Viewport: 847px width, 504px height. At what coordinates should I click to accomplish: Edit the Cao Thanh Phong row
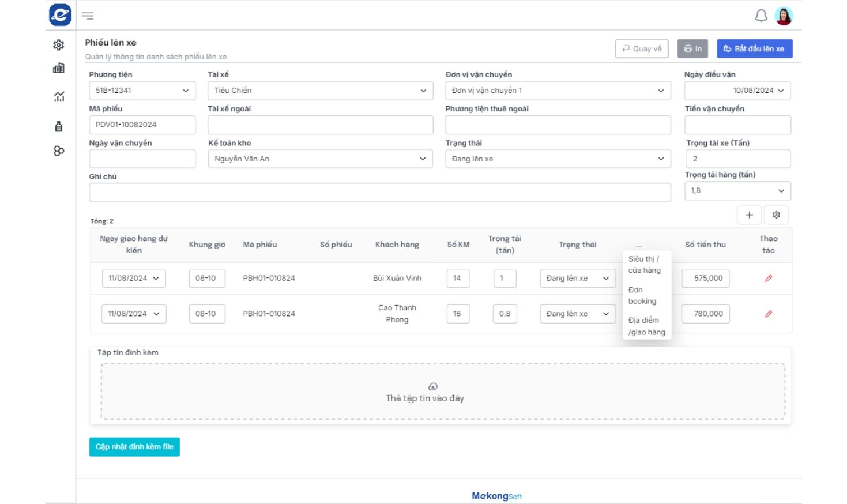[x=768, y=314]
